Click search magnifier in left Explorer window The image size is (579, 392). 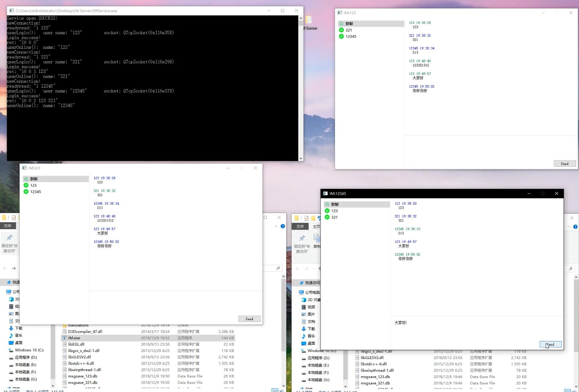[278, 268]
